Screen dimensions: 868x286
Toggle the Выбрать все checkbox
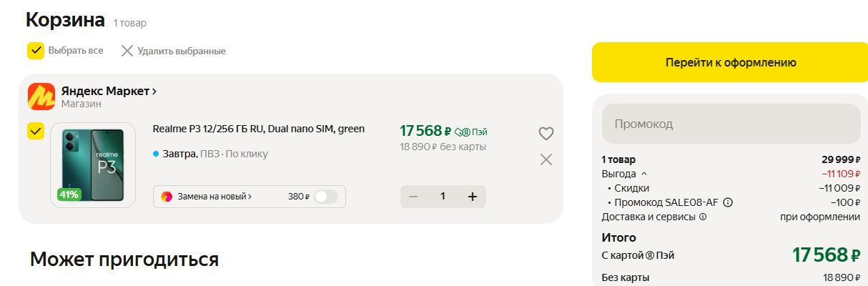coord(36,51)
